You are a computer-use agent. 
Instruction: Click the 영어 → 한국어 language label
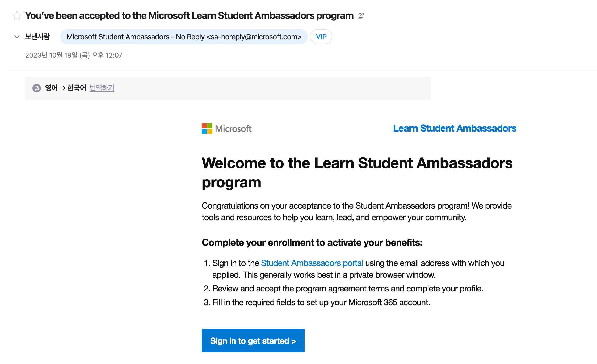[66, 88]
